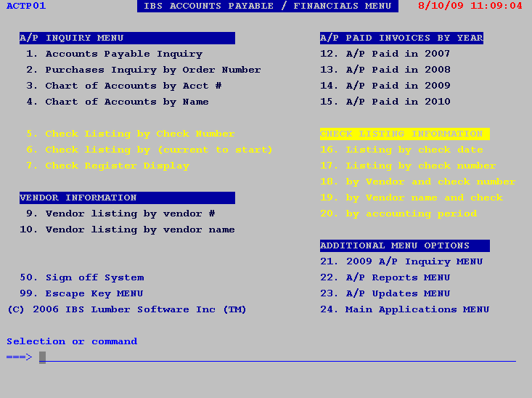This screenshot has height=398, width=532.
Task: Choose Sign off System option
Action: pos(82,277)
